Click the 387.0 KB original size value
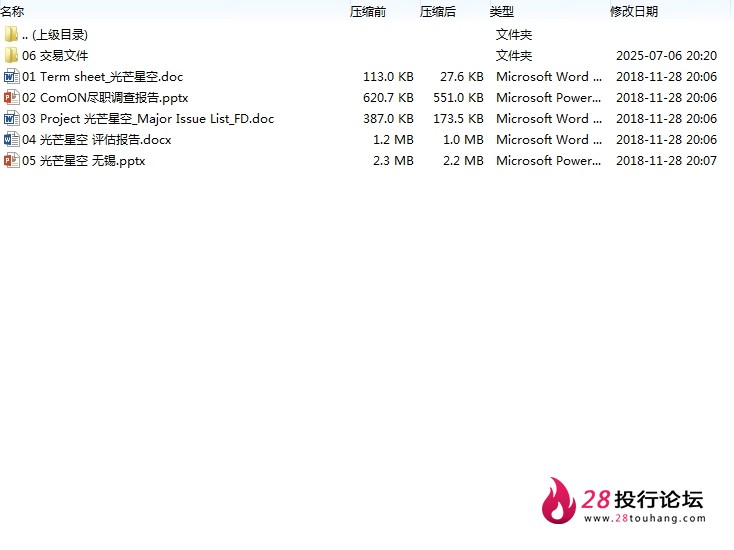734x550 pixels. point(388,119)
